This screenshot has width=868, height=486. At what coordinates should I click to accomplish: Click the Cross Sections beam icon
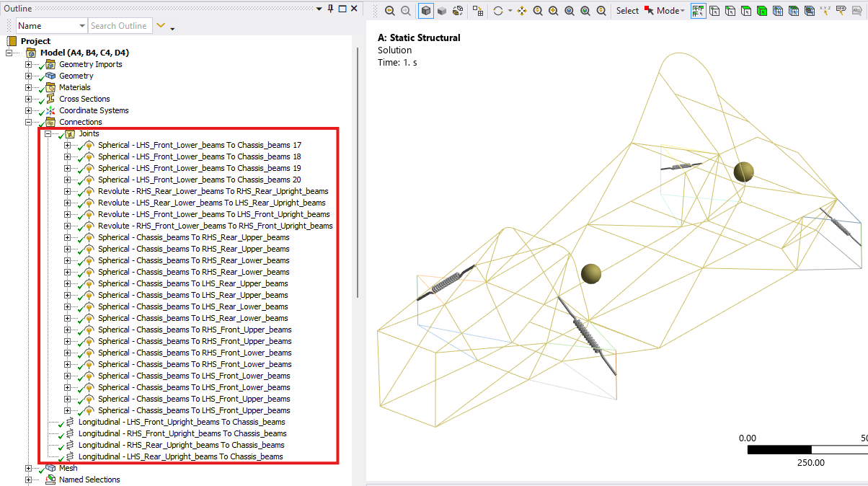tap(50, 99)
